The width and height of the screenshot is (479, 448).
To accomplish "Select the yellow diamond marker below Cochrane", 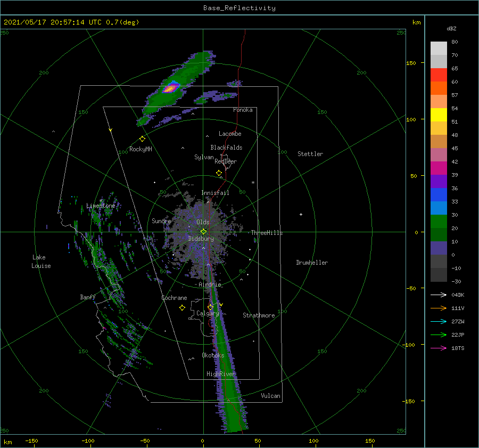I will pyautogui.click(x=182, y=308).
